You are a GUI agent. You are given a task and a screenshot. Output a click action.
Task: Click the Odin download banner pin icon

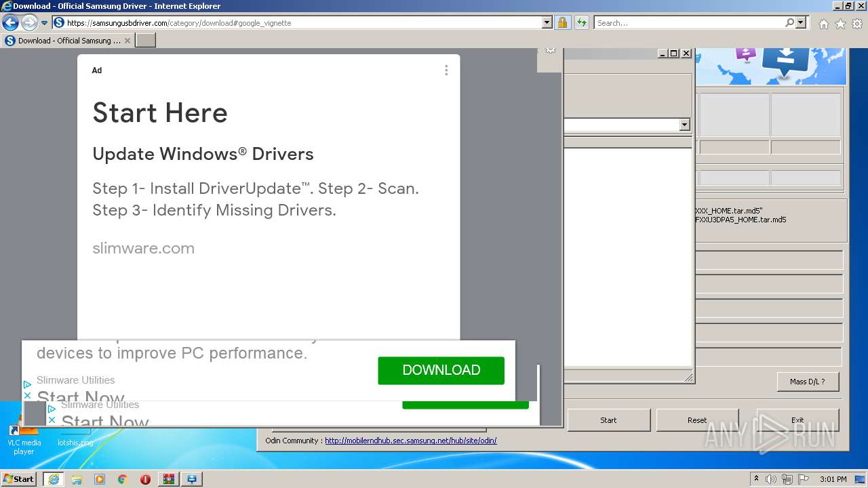click(x=785, y=62)
